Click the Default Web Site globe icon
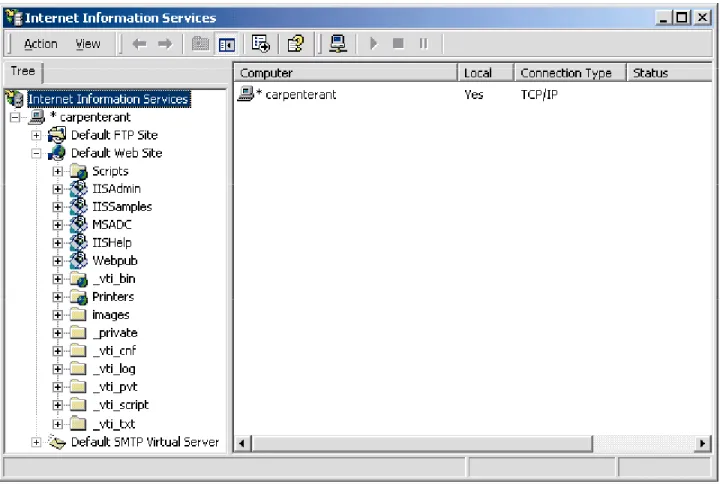 pyautogui.click(x=56, y=153)
